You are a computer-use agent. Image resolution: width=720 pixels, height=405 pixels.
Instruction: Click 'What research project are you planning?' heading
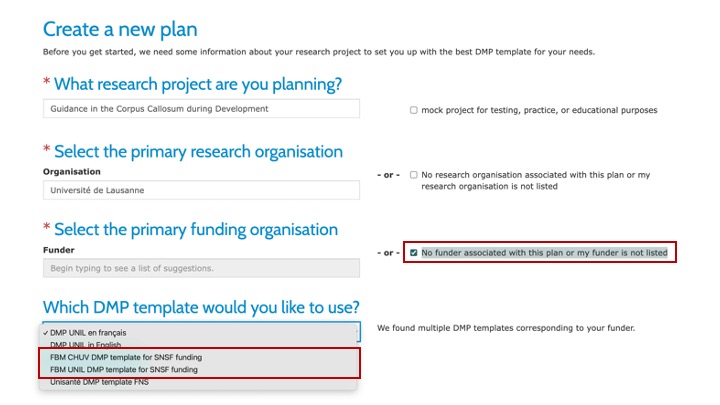(x=197, y=84)
